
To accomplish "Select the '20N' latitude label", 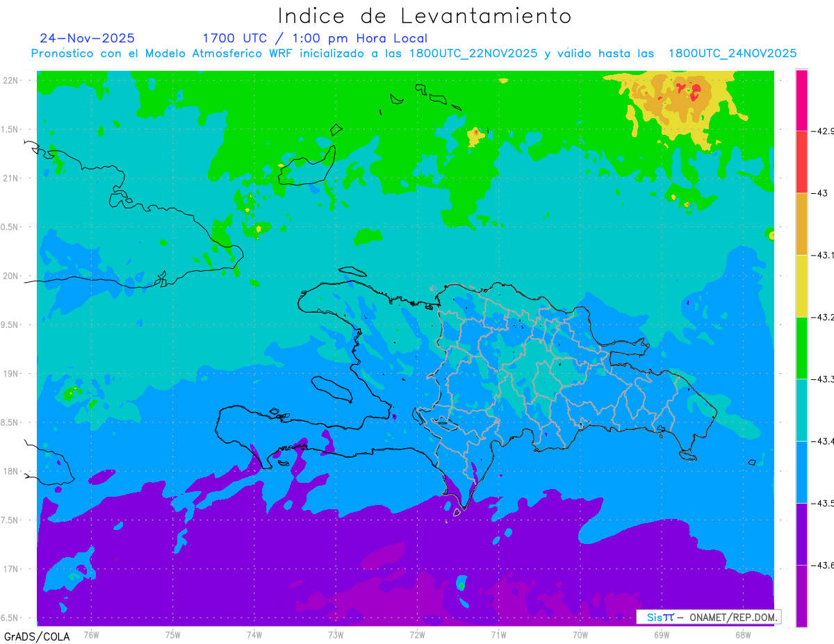I will click(12, 276).
